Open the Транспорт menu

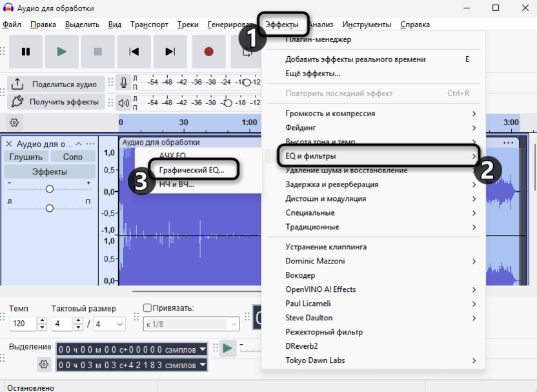tap(149, 25)
